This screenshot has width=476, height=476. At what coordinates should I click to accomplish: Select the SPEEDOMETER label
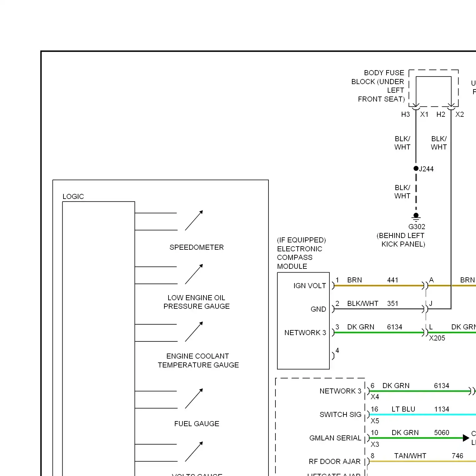(x=196, y=247)
